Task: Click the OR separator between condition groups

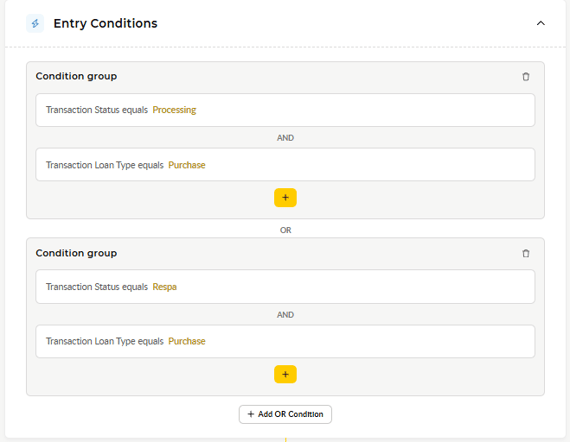Action: [285, 230]
